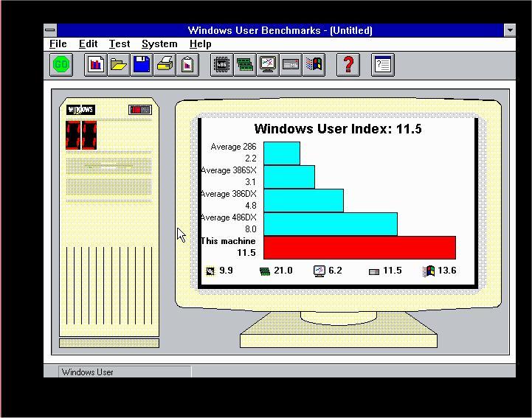Click the video score 6.2 icon
This screenshot has width=532, height=418.
point(319,271)
